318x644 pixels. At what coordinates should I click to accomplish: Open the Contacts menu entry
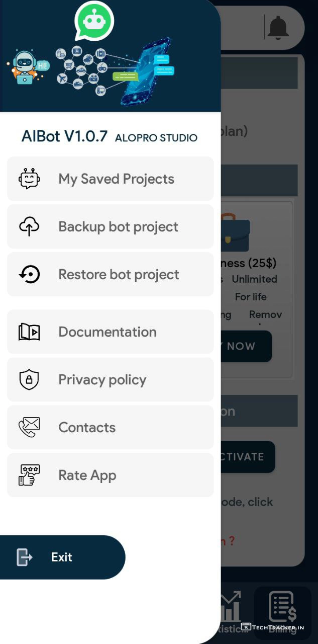coord(87,428)
